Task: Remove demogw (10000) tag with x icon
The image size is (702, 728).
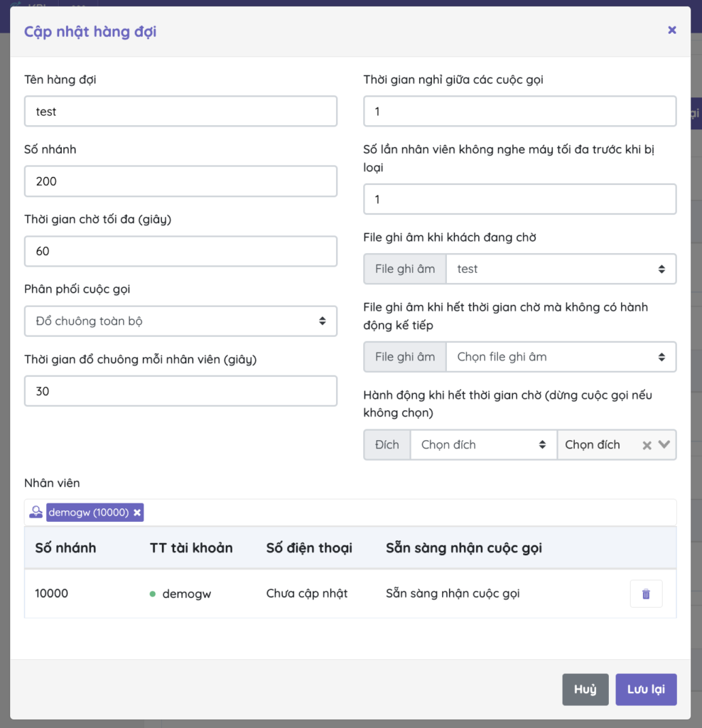Action: tap(137, 513)
